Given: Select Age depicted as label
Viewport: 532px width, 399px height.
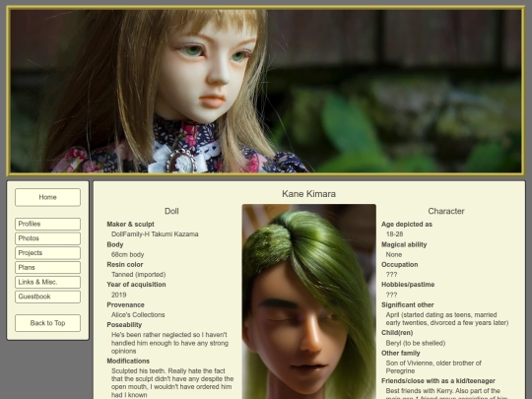Looking at the screenshot, I should pos(407,225).
